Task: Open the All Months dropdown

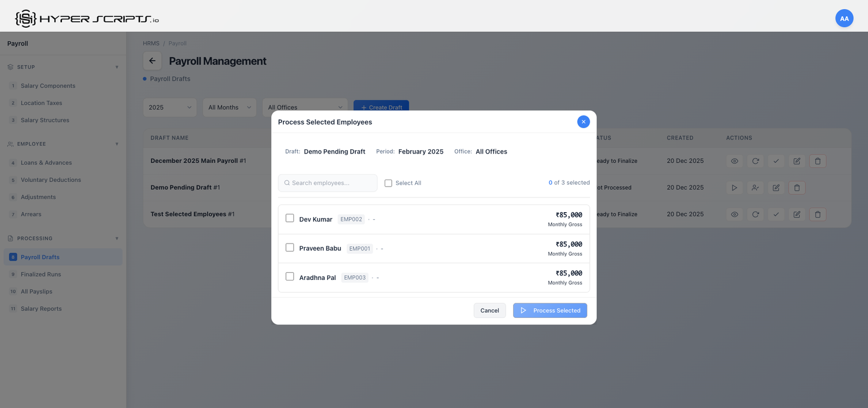Action: click(x=229, y=107)
